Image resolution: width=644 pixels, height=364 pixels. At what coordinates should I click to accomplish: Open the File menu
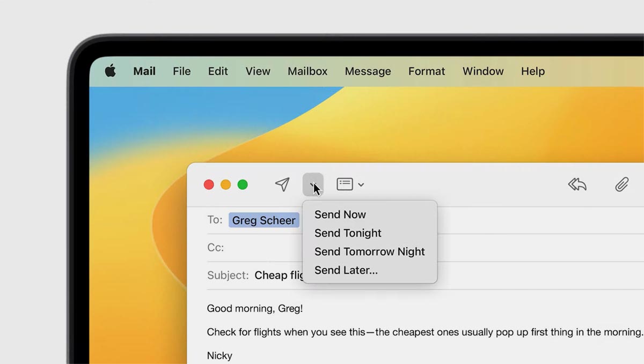[x=182, y=71]
